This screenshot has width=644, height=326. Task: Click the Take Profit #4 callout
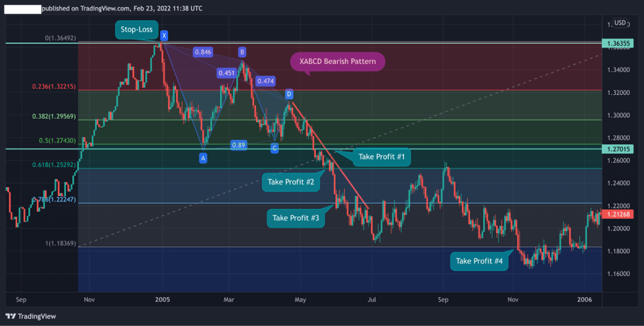[480, 261]
